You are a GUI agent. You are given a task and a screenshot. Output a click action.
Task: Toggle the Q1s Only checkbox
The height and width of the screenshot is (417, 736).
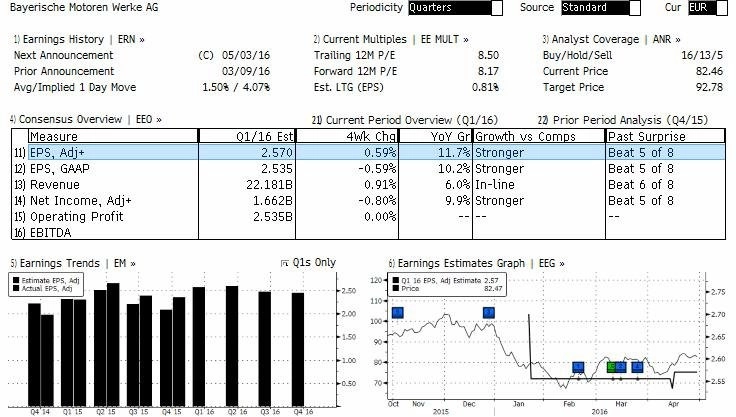[x=284, y=263]
